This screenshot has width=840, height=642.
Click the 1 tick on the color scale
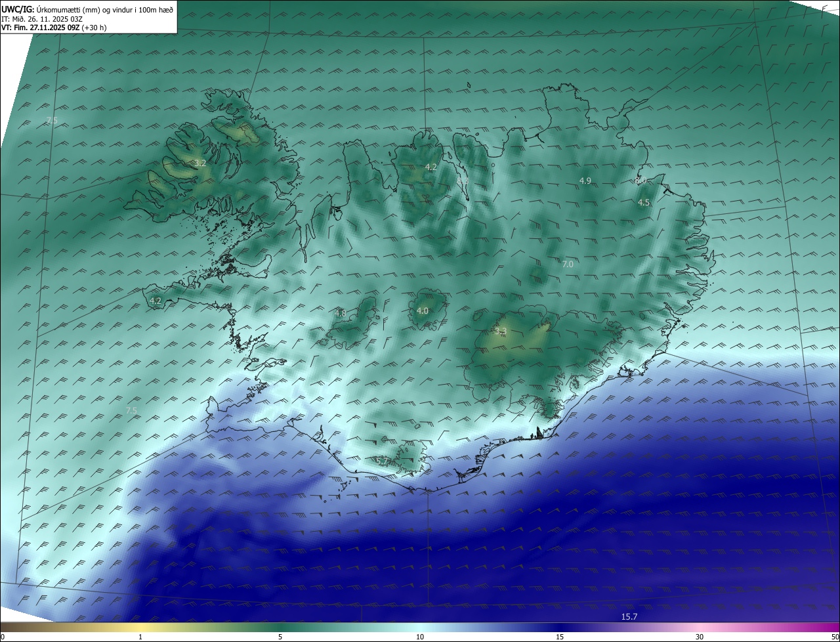(x=140, y=637)
